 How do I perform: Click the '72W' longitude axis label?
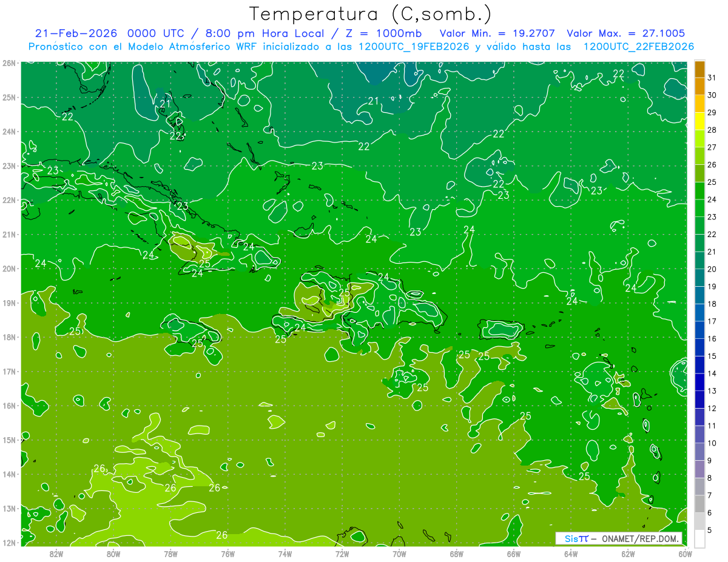(342, 554)
